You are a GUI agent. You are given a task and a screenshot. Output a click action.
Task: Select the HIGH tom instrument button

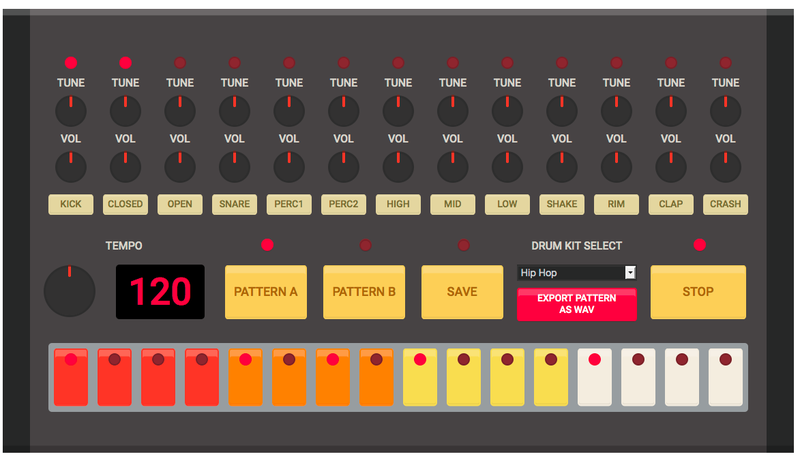click(398, 204)
